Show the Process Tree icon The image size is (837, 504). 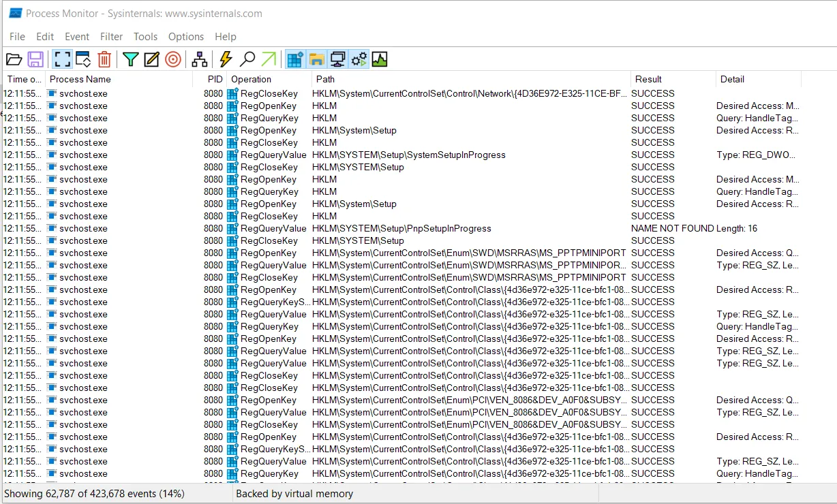point(199,60)
